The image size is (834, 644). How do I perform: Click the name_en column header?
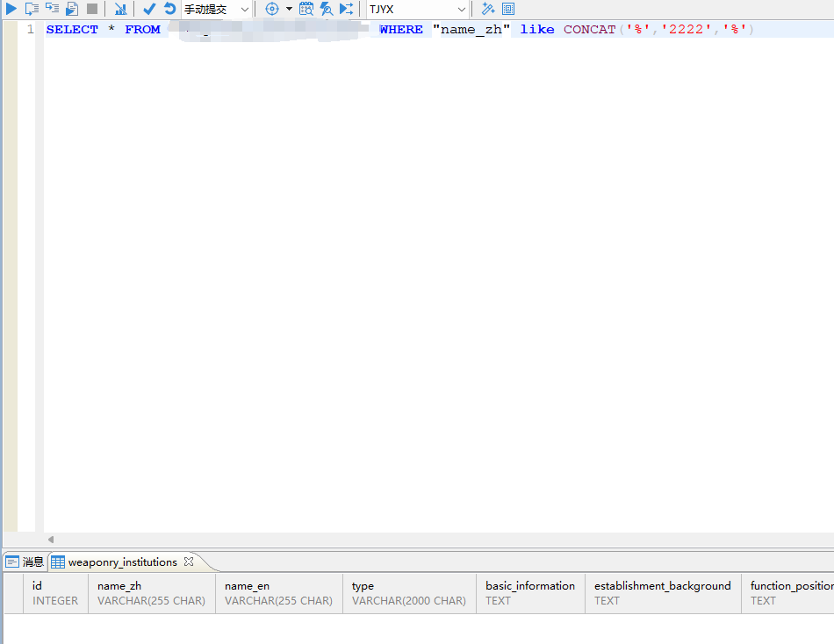[278, 593]
